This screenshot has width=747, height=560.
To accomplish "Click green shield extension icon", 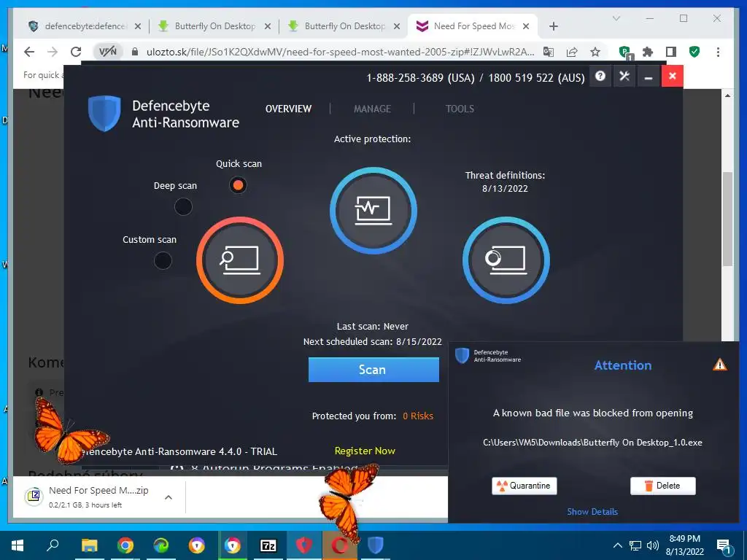I will [694, 52].
